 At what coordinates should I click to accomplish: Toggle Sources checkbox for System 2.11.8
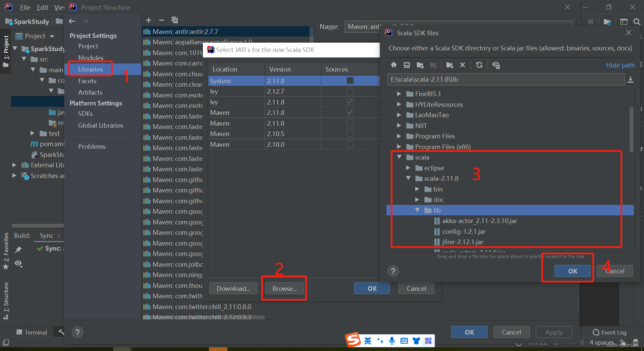(x=350, y=81)
